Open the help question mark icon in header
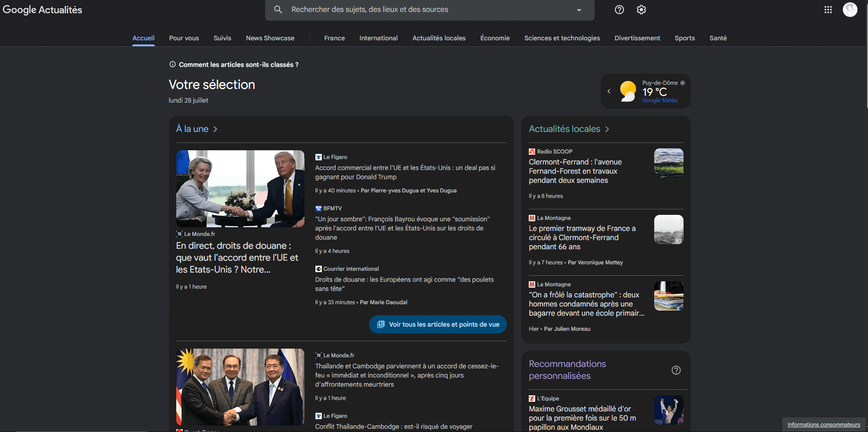Image resolution: width=868 pixels, height=432 pixels. coord(619,10)
